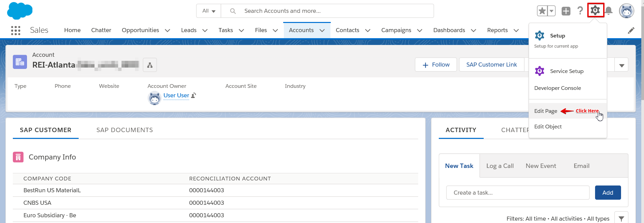
Task: Open the Contacts tab
Action: click(347, 30)
